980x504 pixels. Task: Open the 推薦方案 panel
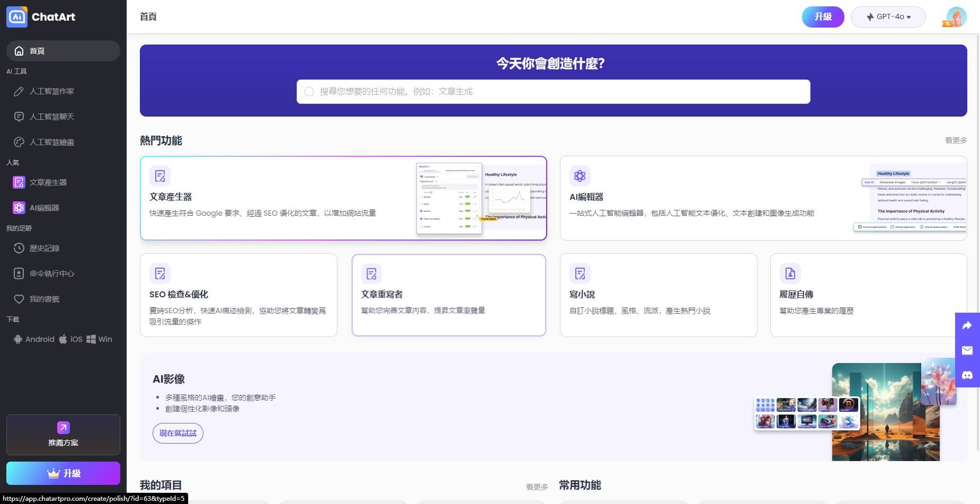click(63, 435)
